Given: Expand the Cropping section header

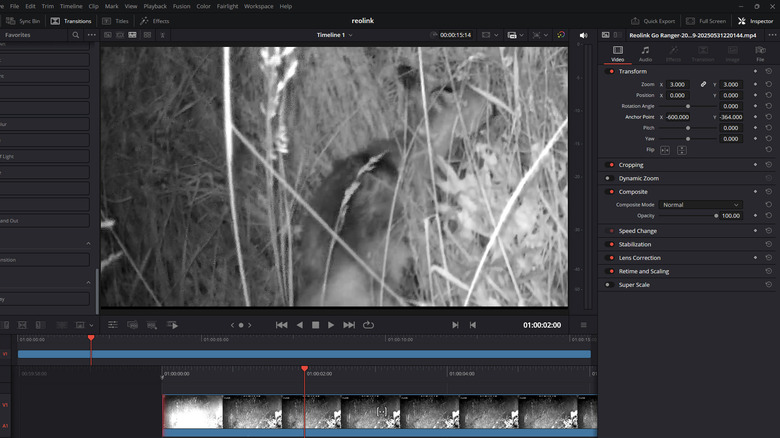Looking at the screenshot, I should [x=631, y=165].
